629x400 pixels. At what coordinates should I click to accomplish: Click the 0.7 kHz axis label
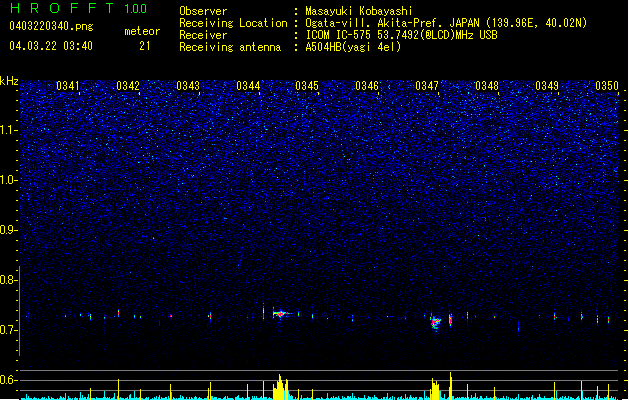point(9,330)
